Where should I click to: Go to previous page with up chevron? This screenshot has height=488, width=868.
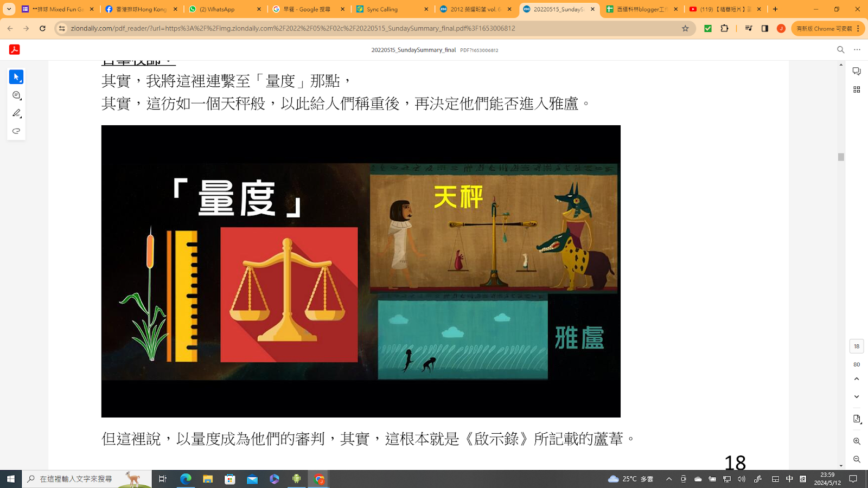click(x=857, y=379)
